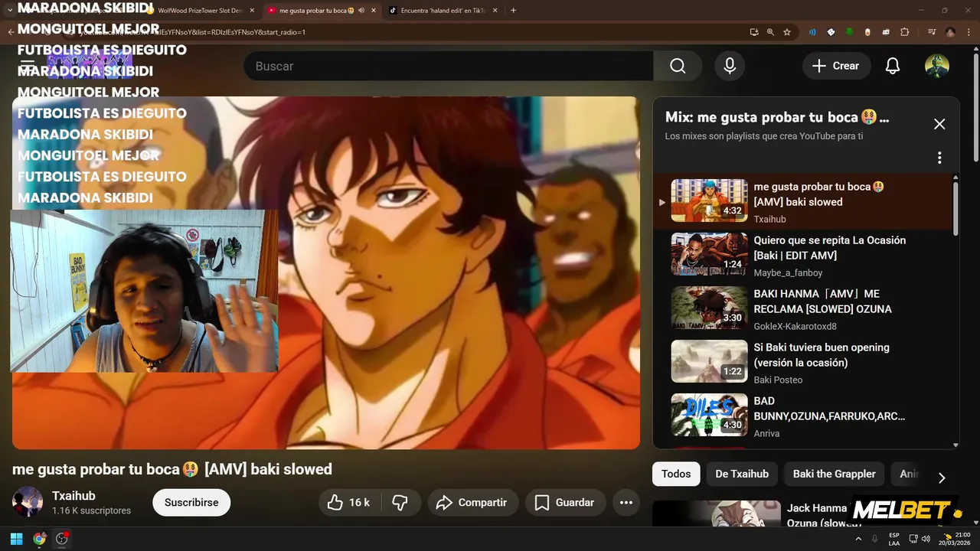The width and height of the screenshot is (980, 551).
Task: Open YouTube notifications bell
Action: (x=893, y=66)
